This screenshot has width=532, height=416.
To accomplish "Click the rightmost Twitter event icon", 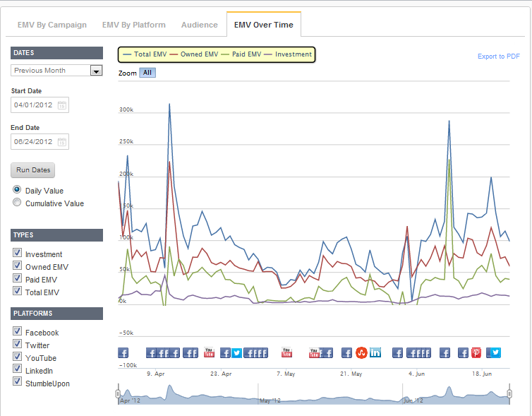I will [495, 352].
